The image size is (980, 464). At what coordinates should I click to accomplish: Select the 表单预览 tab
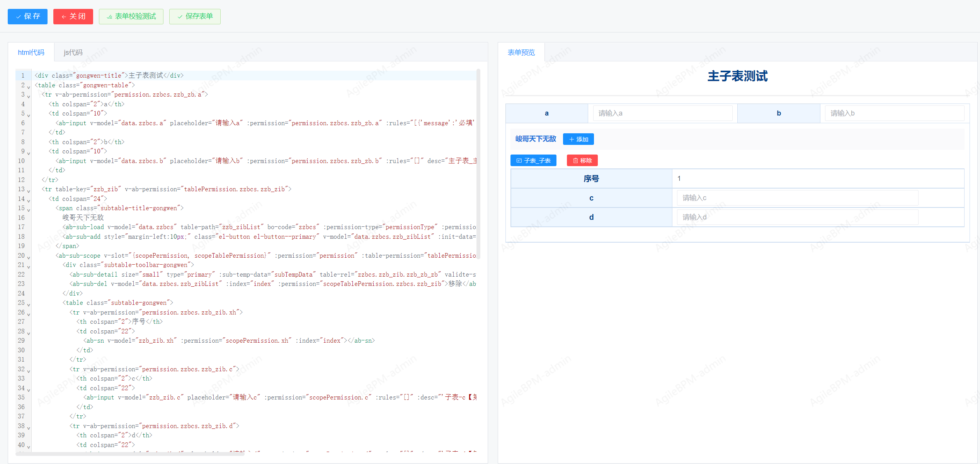point(521,53)
